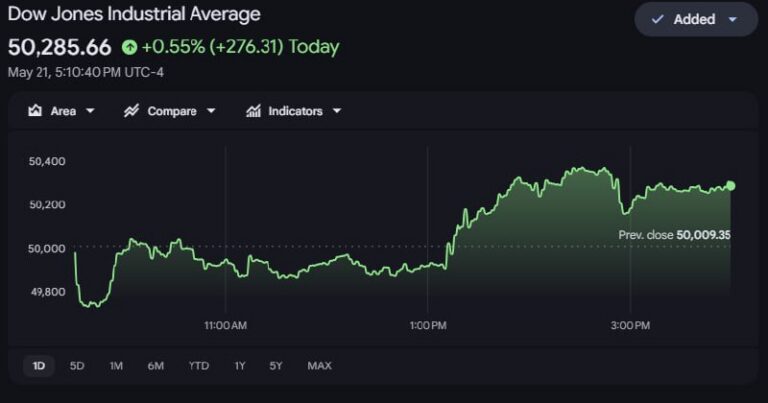The height and width of the screenshot is (403, 768).
Task: Open the Area chart type dropdown arrow
Action: 90,111
